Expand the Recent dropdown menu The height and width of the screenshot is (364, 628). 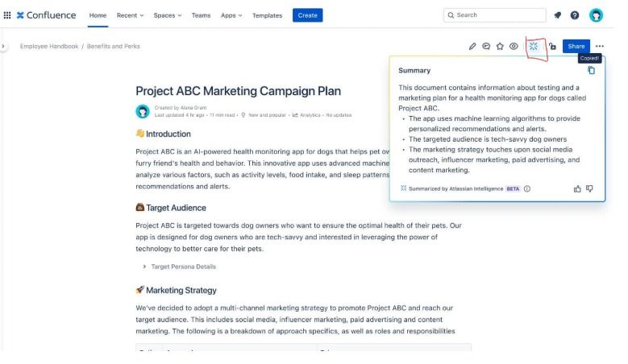[130, 15]
